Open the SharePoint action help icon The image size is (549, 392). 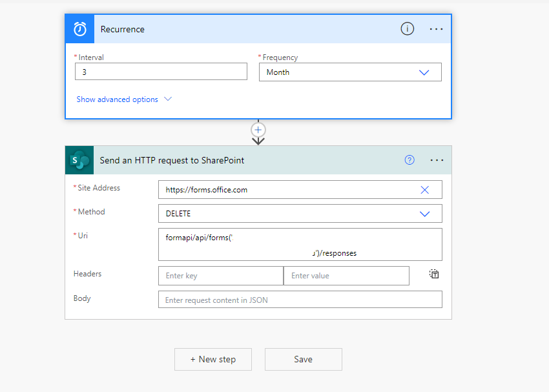click(x=409, y=160)
